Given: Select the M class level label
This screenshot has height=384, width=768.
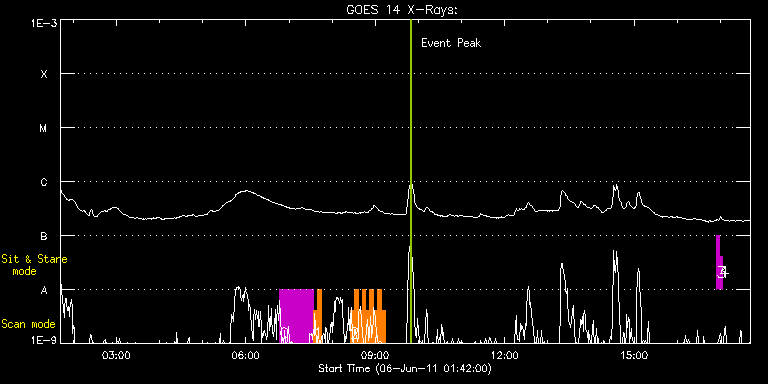Looking at the screenshot, I should [x=44, y=128].
